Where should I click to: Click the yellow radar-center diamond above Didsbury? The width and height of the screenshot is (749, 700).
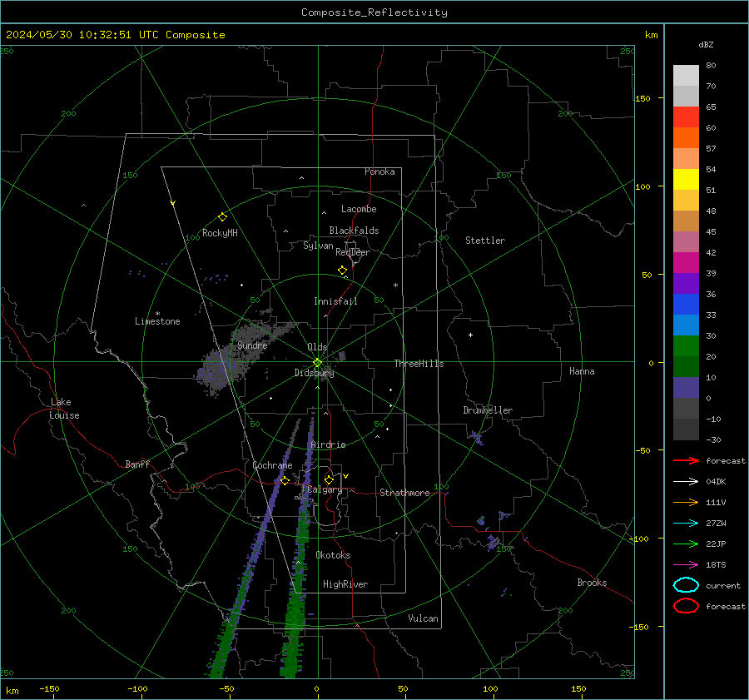(318, 363)
